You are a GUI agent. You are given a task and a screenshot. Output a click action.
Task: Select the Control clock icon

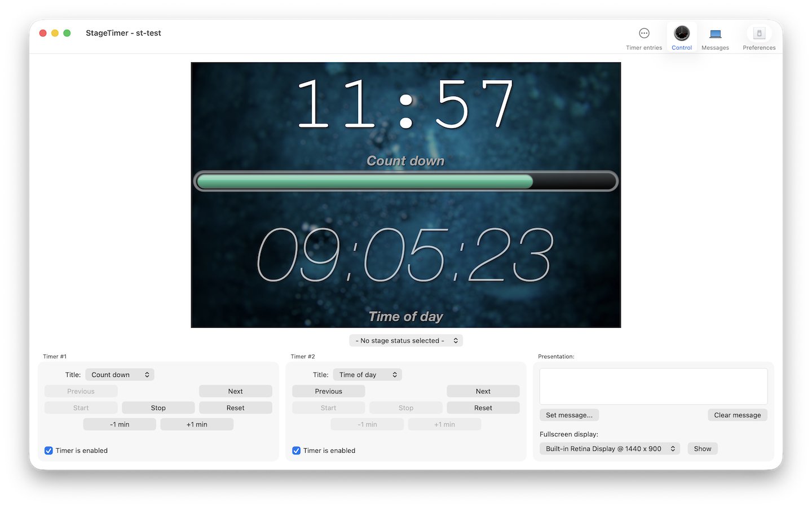pos(682,33)
